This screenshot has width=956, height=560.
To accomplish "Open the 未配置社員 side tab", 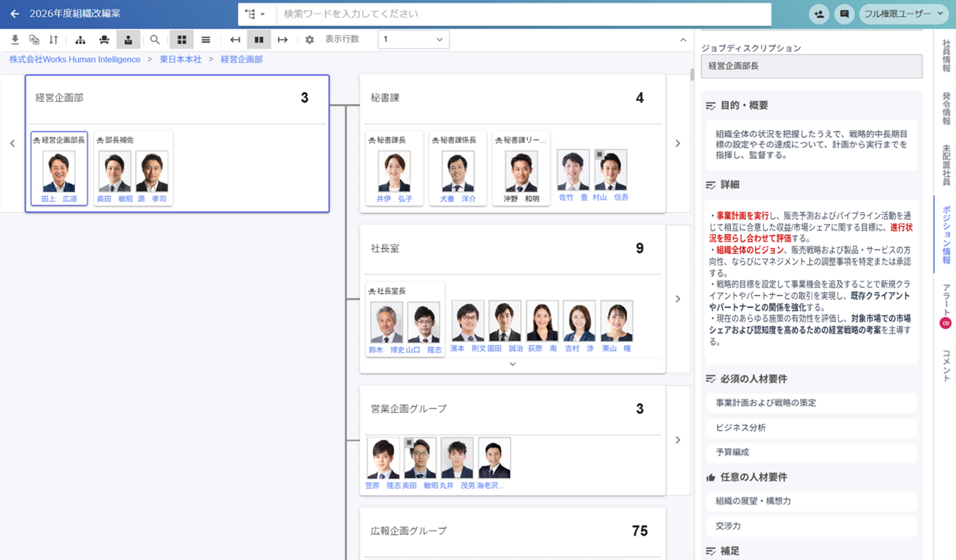I will point(946,165).
